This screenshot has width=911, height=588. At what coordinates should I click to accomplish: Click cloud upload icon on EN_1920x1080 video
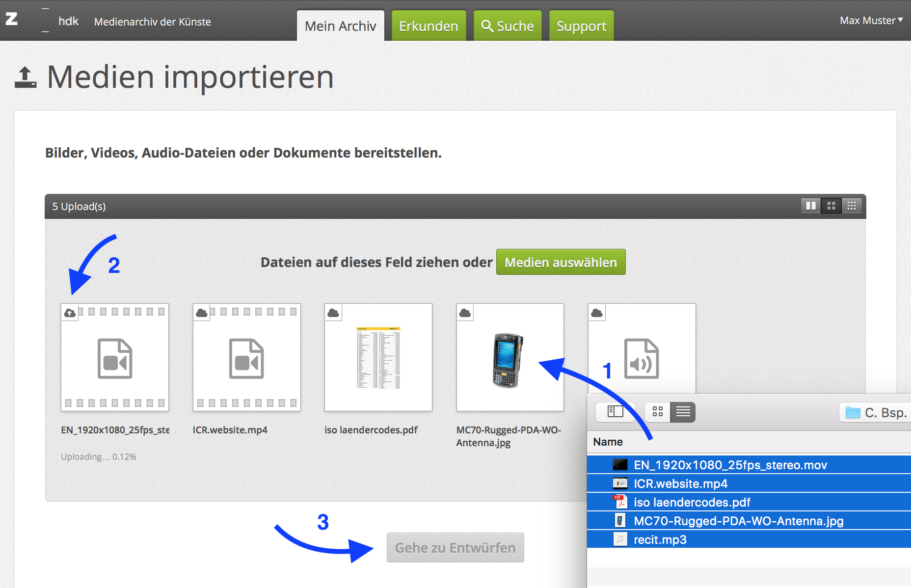(x=70, y=313)
